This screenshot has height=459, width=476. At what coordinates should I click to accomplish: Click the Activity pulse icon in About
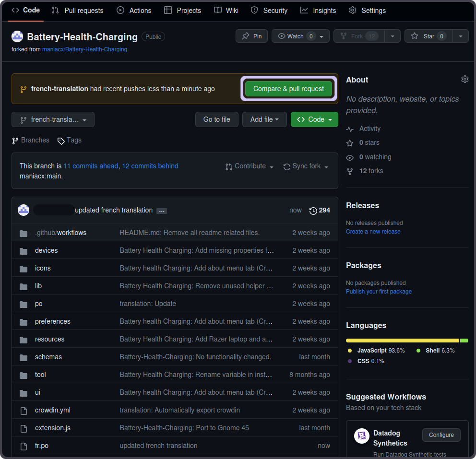350,129
